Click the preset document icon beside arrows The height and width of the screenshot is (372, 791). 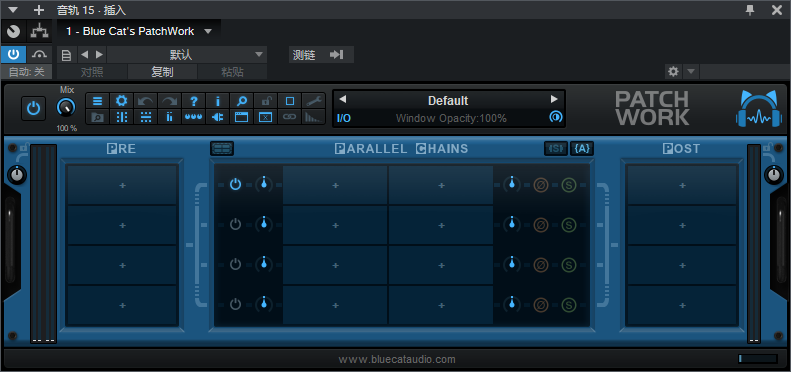pos(66,55)
